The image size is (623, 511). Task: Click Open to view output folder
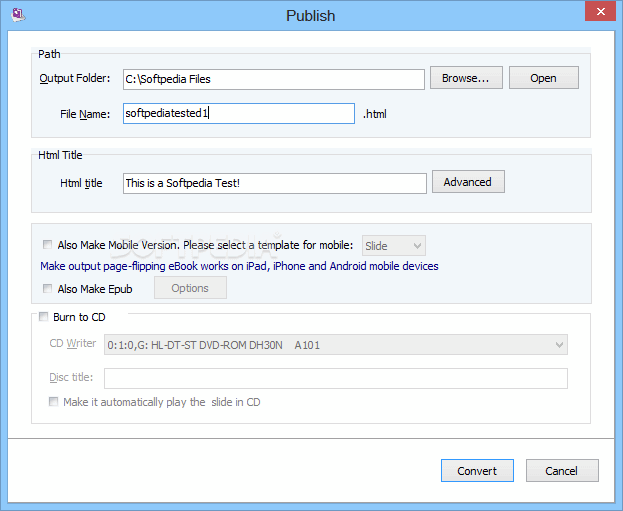pos(544,78)
